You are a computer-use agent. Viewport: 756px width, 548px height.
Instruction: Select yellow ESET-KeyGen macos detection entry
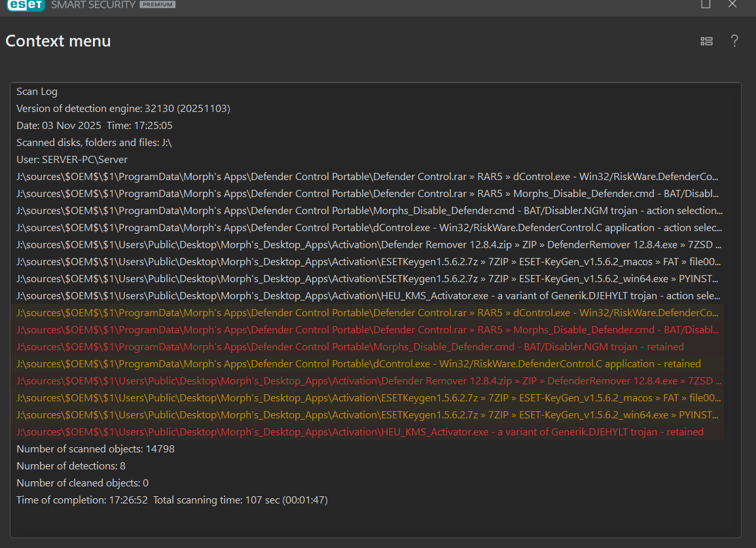click(x=369, y=398)
